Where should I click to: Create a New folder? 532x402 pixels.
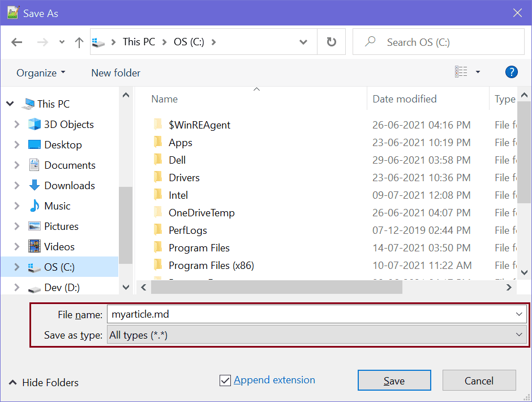pos(115,72)
